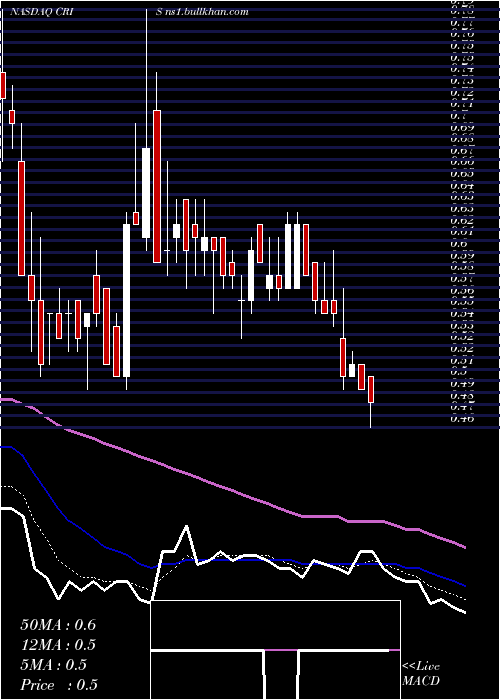Viewport: 500px width, 700px height.
Task: Click the pink segment in MACD histogram box
Action: [x=281, y=650]
